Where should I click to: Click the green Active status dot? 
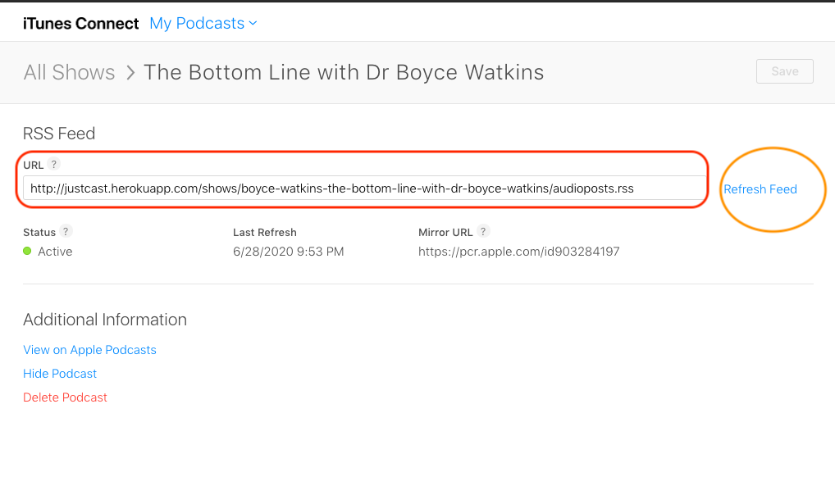click(x=27, y=251)
